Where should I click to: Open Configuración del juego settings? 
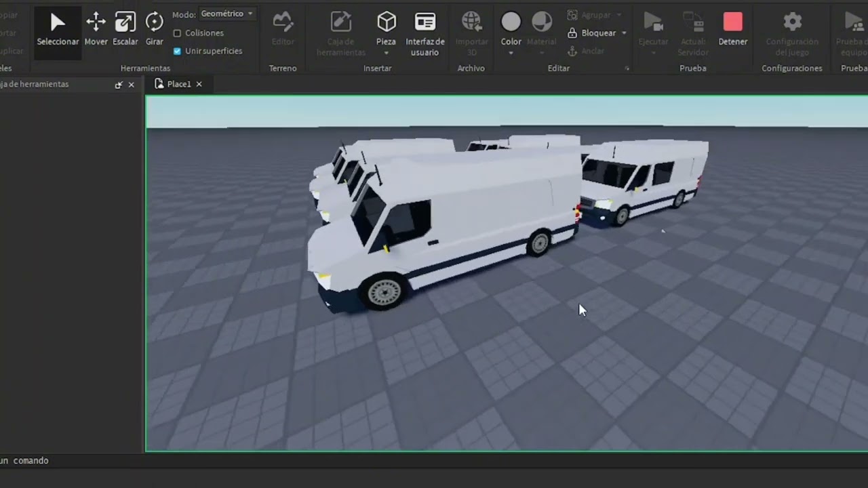(x=792, y=34)
